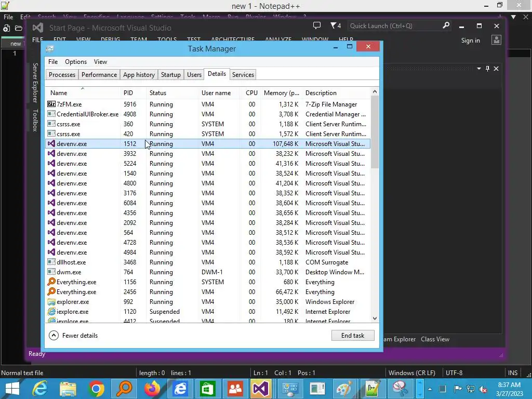Click devenv.exe icon for PID 3932
The image size is (532, 399).
coord(51,153)
